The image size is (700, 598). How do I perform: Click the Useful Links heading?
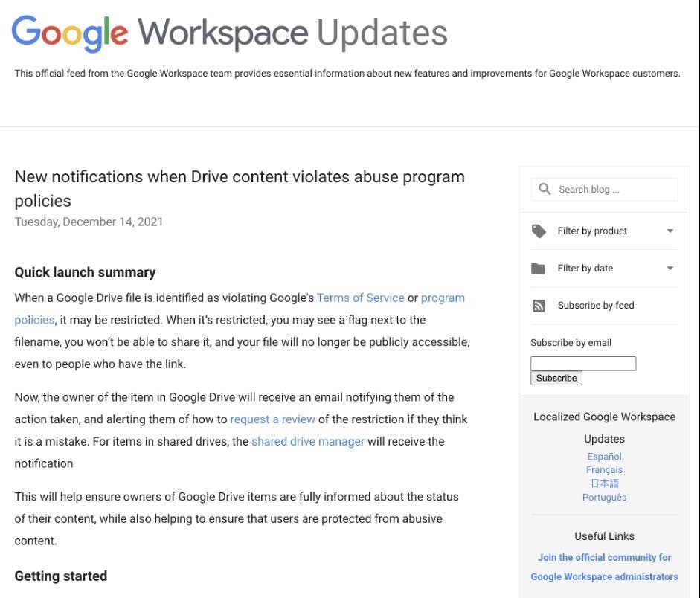(x=604, y=536)
